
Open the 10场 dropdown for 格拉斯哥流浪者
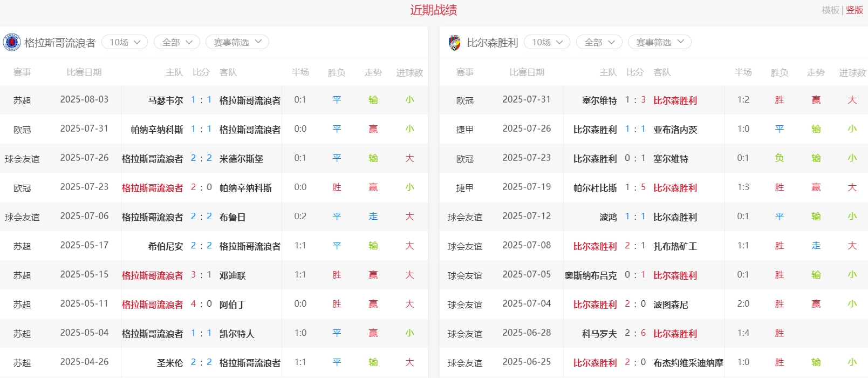pos(125,42)
